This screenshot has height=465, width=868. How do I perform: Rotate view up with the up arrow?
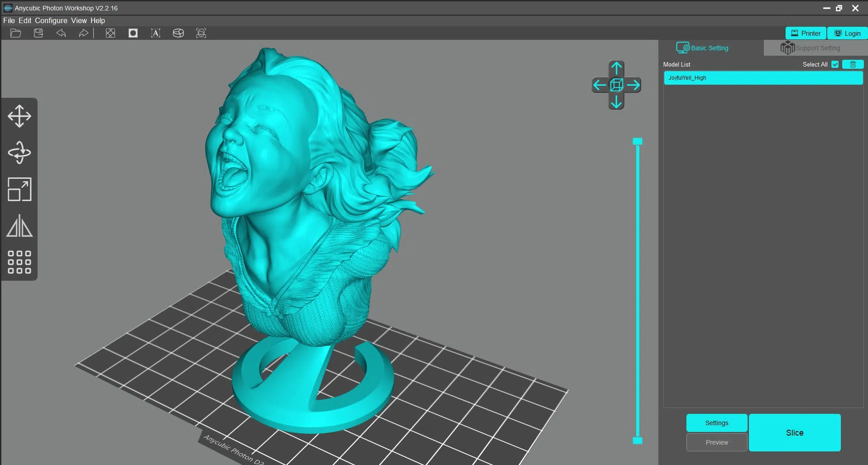coord(616,68)
